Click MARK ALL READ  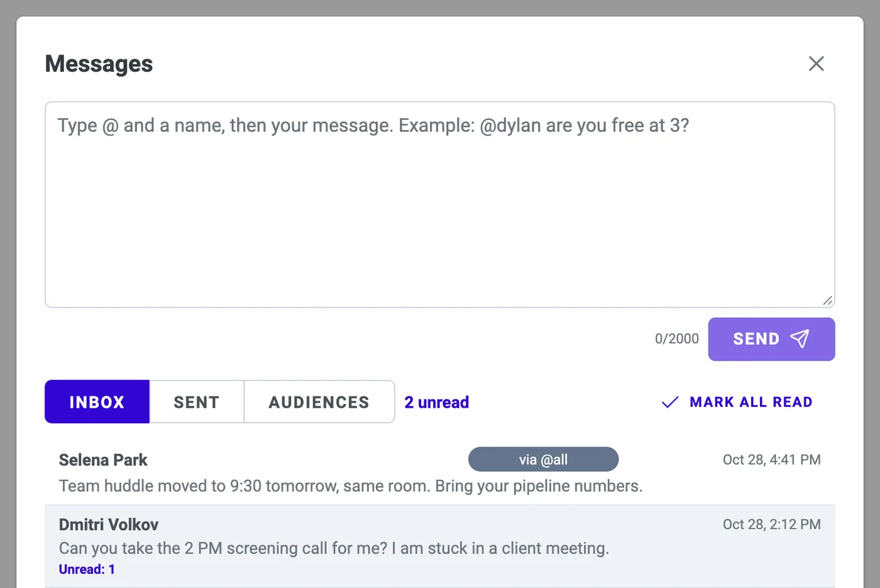737,402
